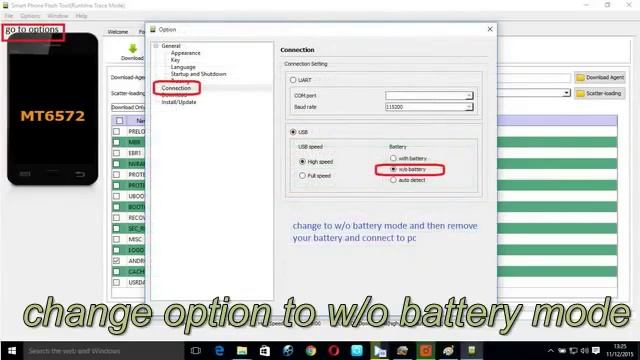Uncheck the ANDROID row checkbox
This screenshot has width=640, height=360.
117,260
